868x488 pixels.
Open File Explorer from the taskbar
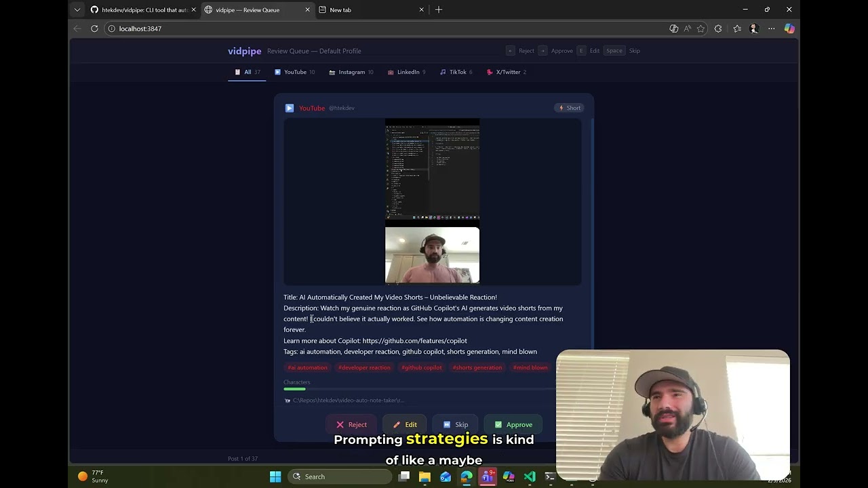click(x=425, y=476)
